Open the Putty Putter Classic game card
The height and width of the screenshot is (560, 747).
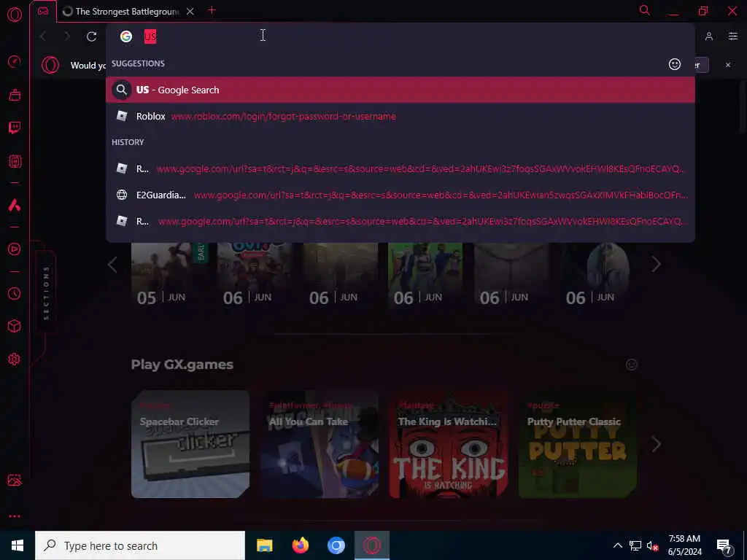[x=578, y=444]
